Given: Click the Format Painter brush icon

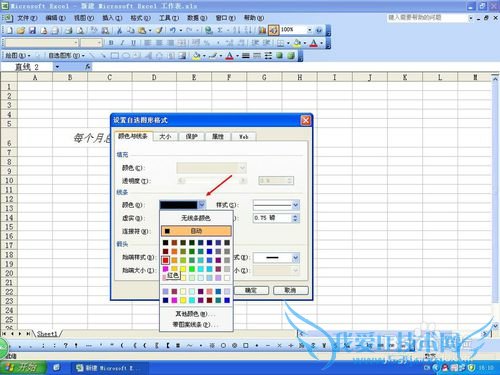Looking at the screenshot, I should click(x=159, y=30).
